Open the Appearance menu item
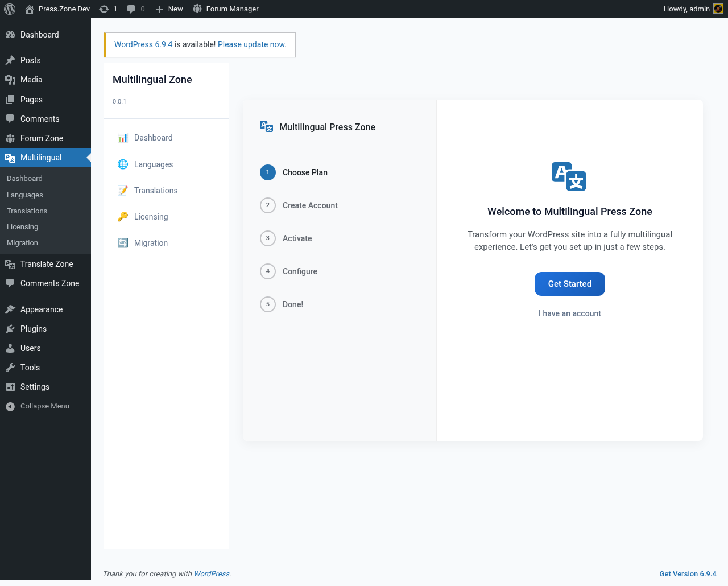This screenshot has width=728, height=586. tap(45, 309)
